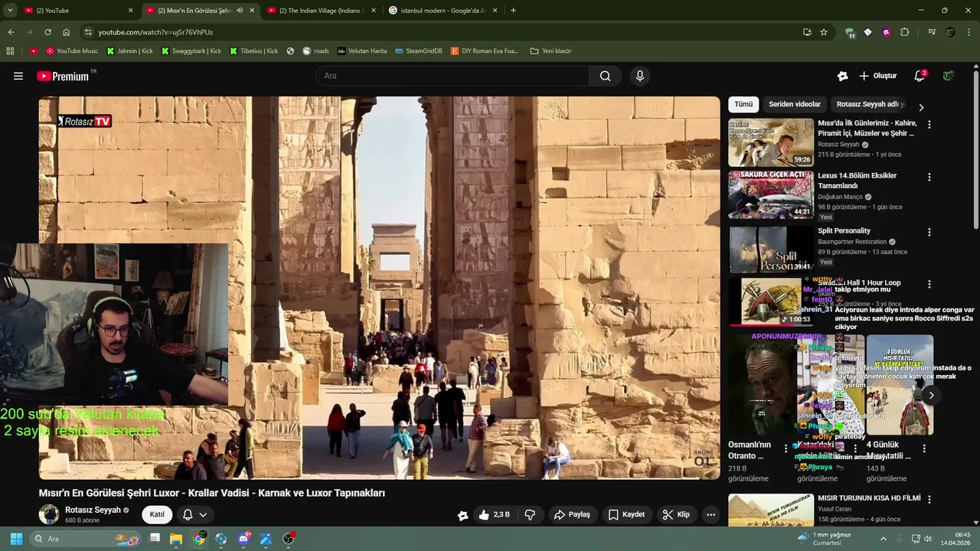Open options menu for Lexus 14.Bölüm video
980x551 pixels.
coord(929,177)
